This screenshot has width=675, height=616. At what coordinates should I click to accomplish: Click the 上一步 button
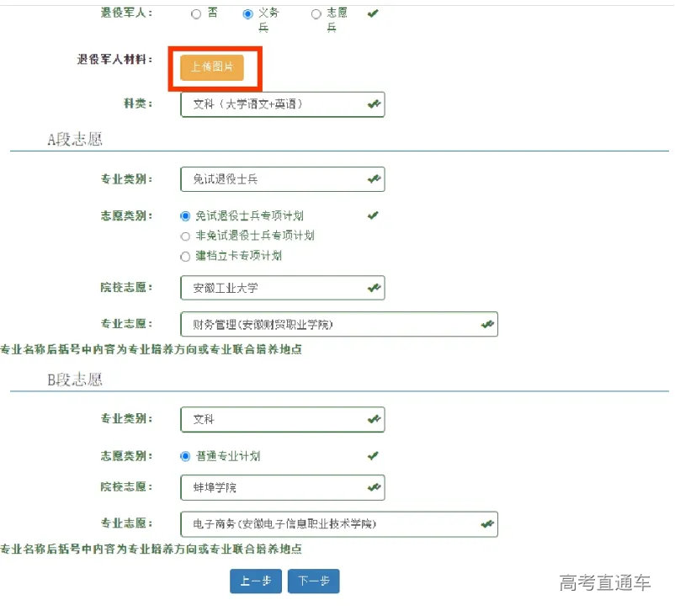(x=256, y=580)
